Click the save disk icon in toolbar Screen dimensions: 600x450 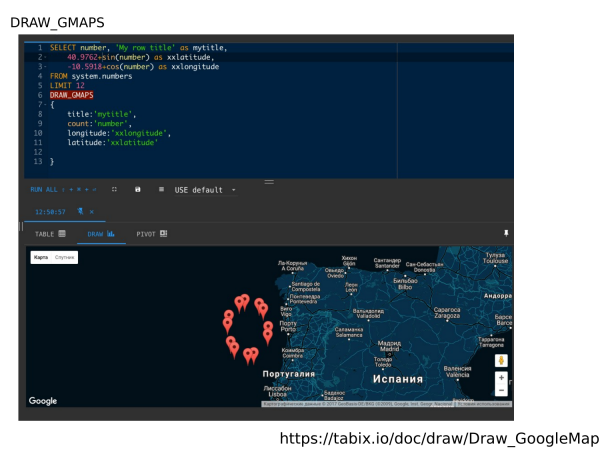[x=138, y=189]
